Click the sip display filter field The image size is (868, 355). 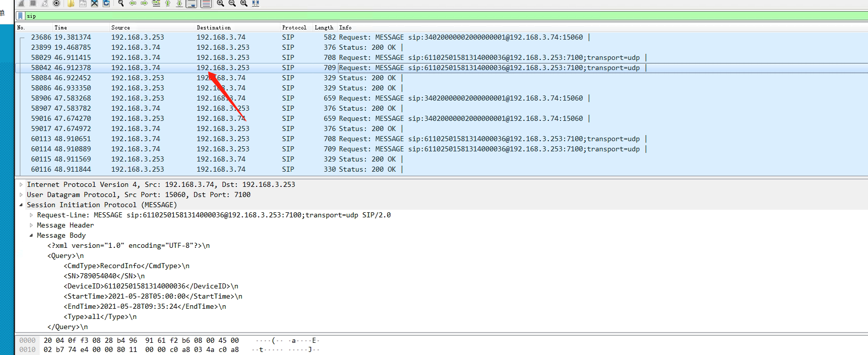(446, 16)
